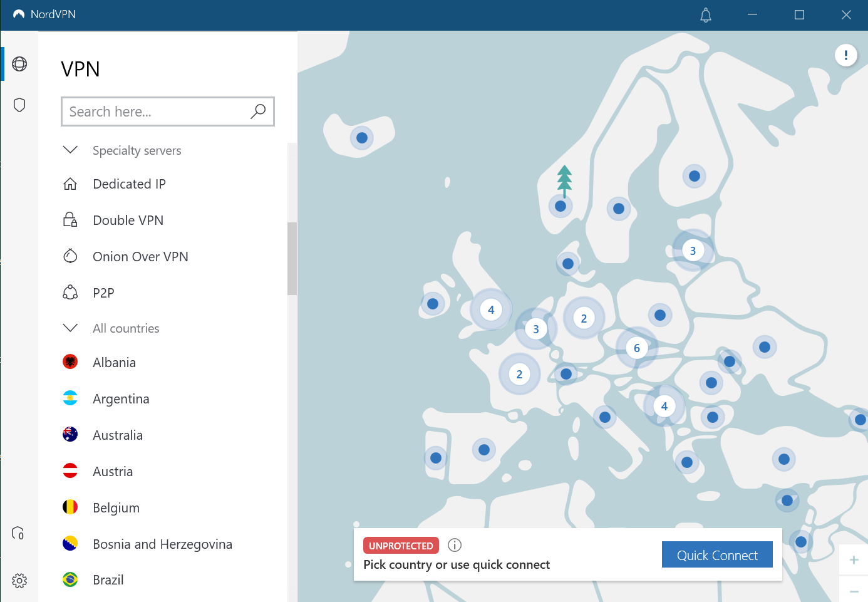
Task: Select the Greece server pin
Action: click(x=687, y=462)
